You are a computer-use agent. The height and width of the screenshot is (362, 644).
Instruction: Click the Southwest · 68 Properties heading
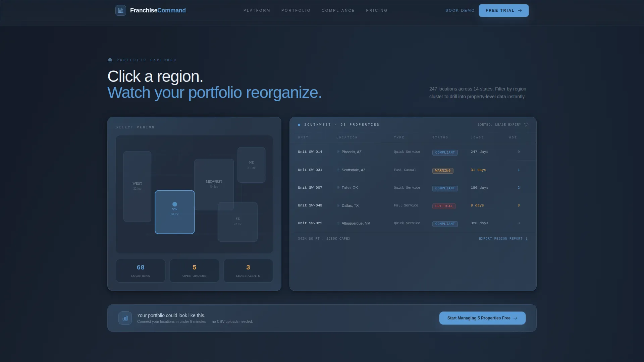342,125
